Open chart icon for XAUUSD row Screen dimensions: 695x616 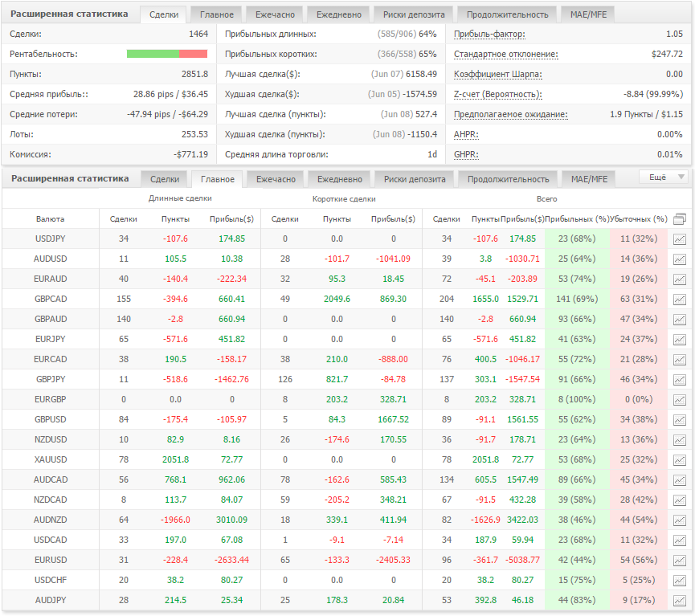[680, 460]
